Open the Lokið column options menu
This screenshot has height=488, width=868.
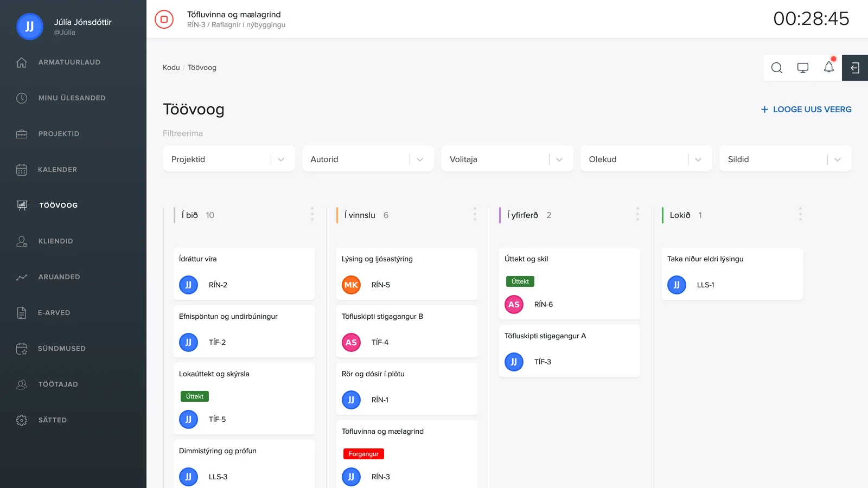(x=800, y=214)
